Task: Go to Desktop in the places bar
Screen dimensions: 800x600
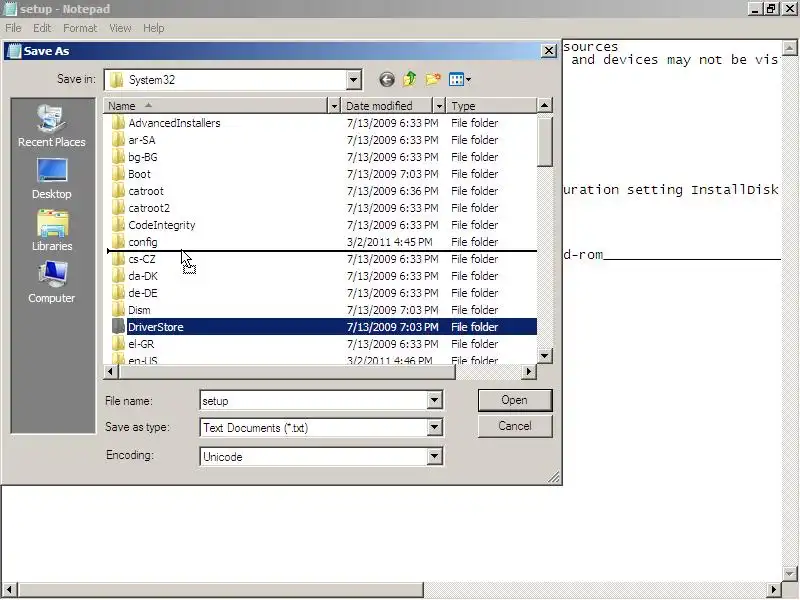Action: (52, 179)
